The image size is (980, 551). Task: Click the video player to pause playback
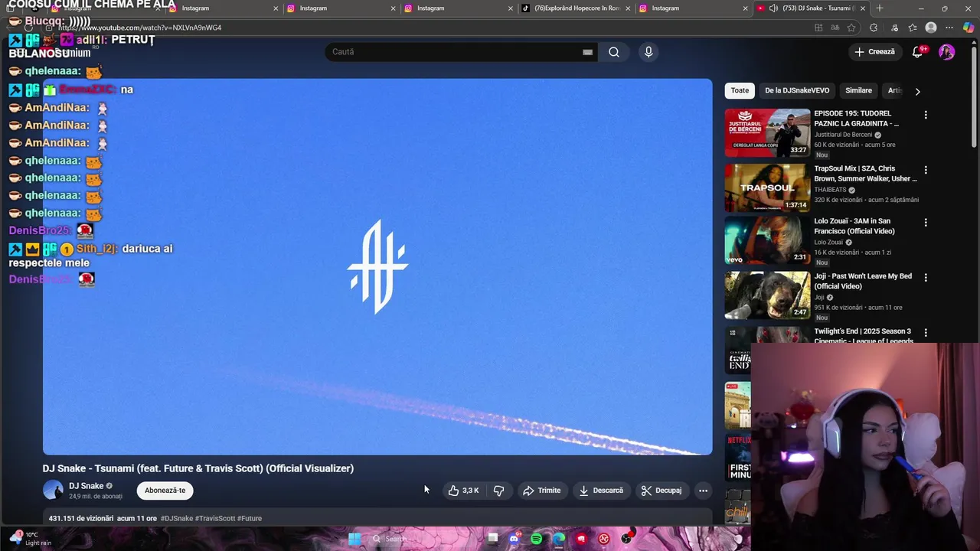coord(377,267)
